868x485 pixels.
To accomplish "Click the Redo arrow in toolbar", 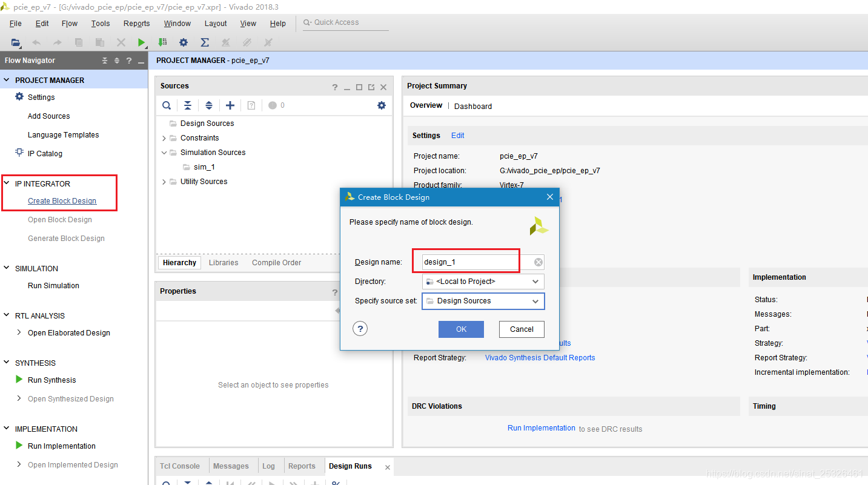I will coord(58,42).
